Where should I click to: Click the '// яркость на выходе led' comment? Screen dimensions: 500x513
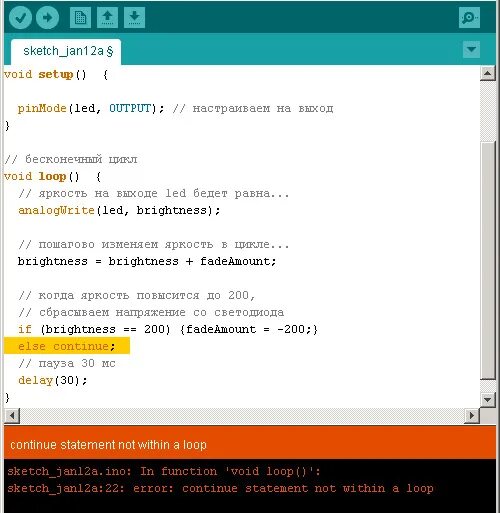point(154,193)
